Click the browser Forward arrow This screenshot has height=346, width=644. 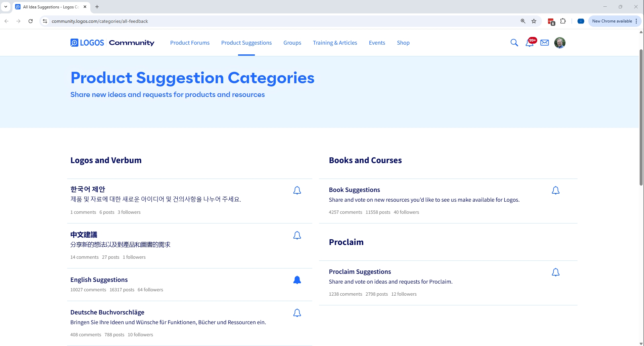18,21
